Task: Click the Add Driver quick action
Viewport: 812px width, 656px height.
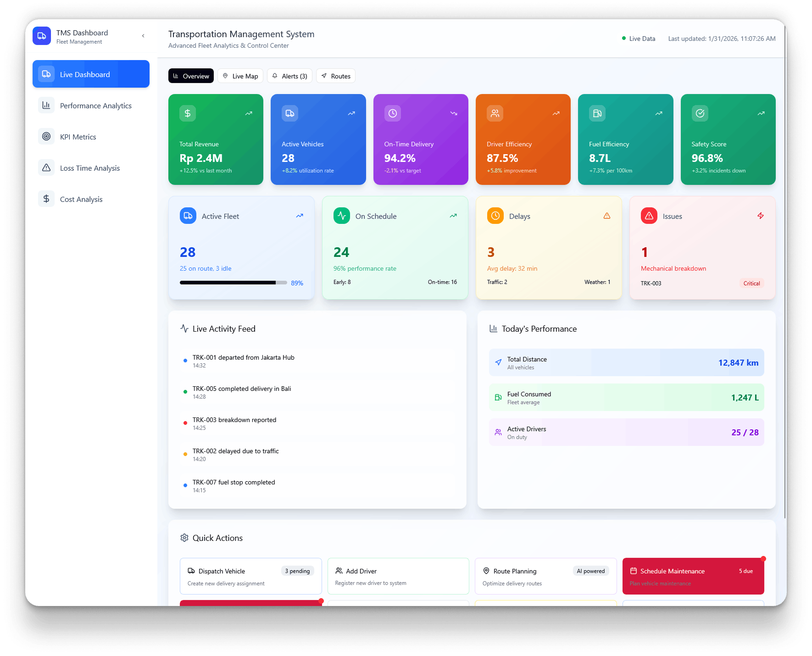Action: coord(398,576)
